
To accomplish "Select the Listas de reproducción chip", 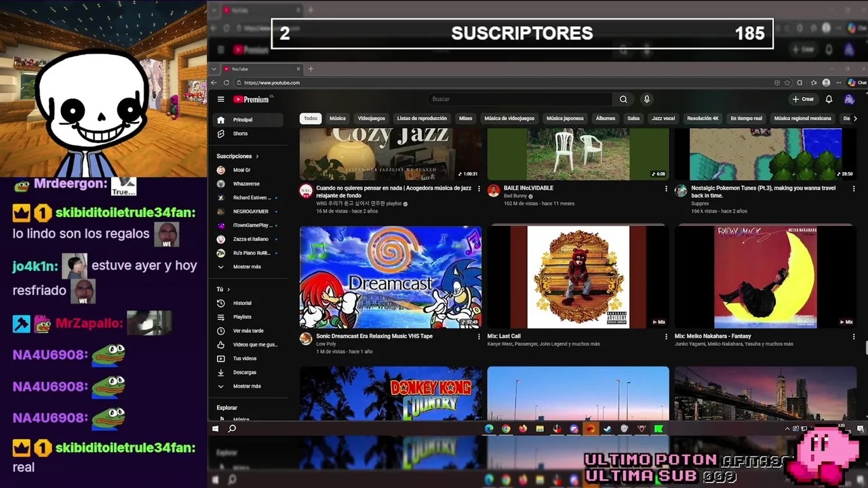I will point(422,118).
